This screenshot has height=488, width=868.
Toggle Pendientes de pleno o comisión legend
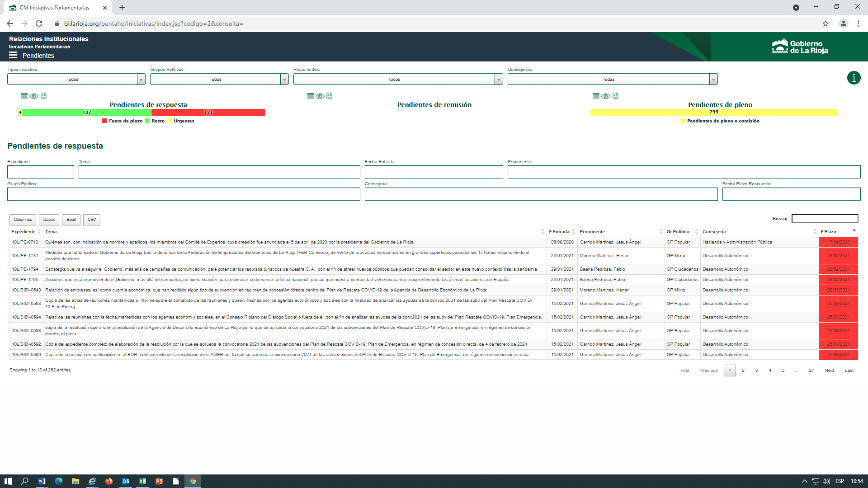[720, 121]
